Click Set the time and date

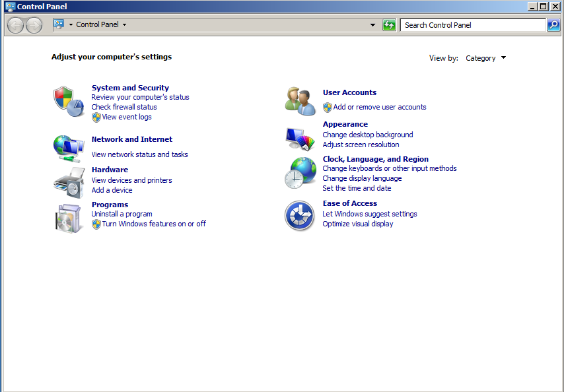click(357, 188)
